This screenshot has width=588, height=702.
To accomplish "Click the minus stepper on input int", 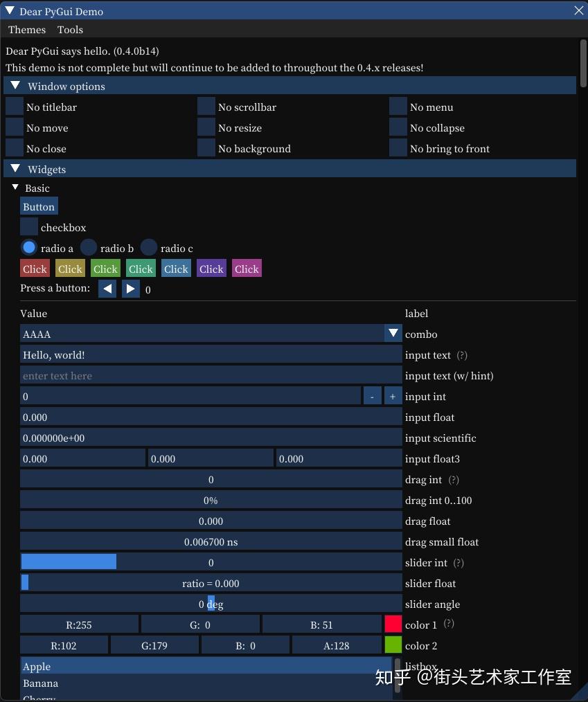I will 372,396.
